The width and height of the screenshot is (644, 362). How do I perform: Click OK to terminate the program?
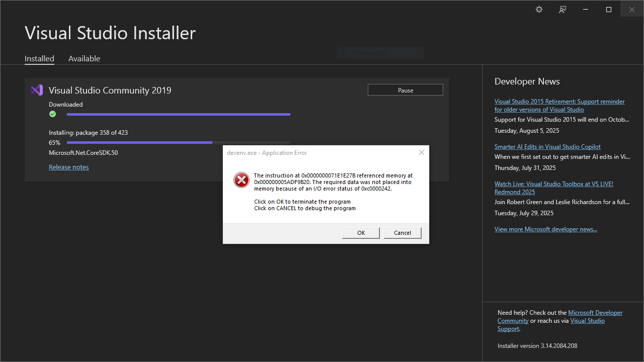tap(361, 233)
